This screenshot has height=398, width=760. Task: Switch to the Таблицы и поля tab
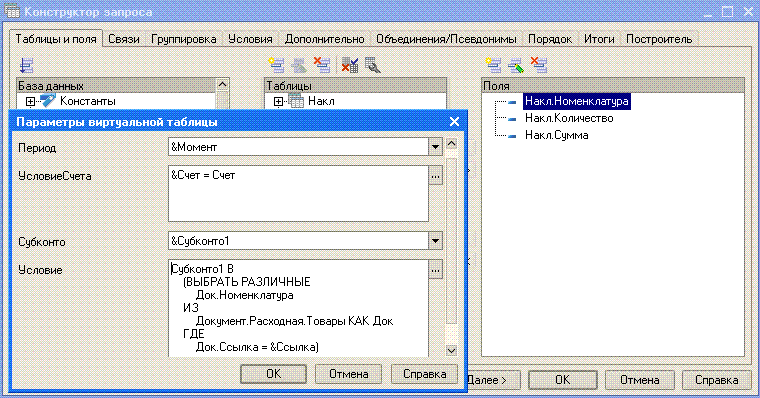[x=56, y=39]
